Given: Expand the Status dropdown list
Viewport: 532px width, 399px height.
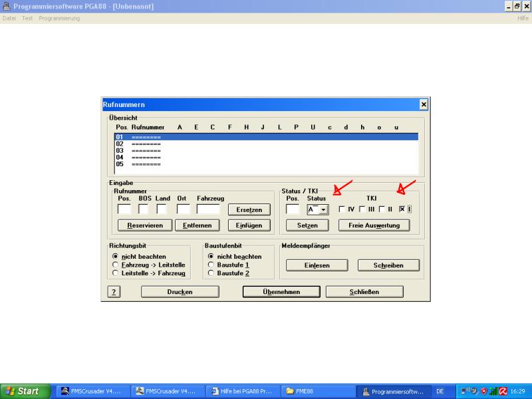Looking at the screenshot, I should click(323, 209).
